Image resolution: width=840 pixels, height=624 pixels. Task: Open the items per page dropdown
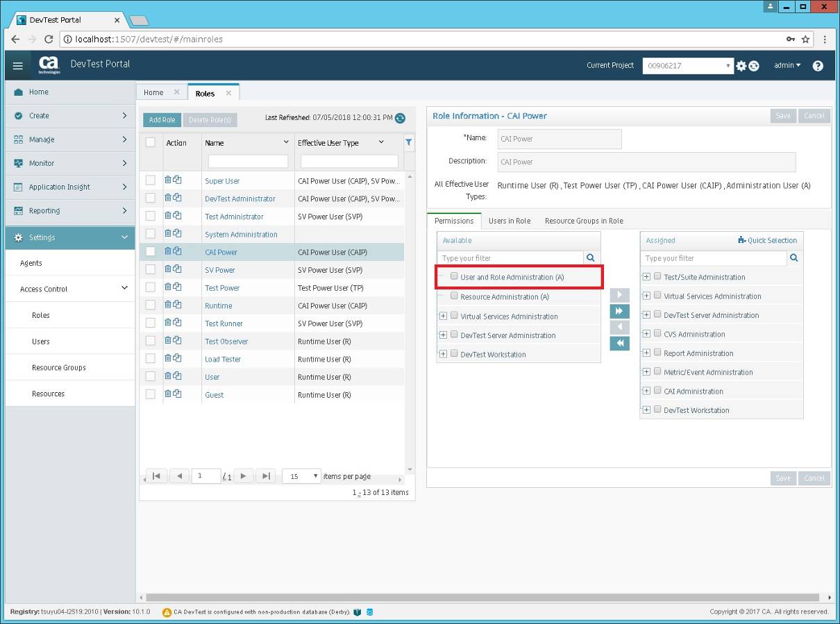pyautogui.click(x=301, y=476)
